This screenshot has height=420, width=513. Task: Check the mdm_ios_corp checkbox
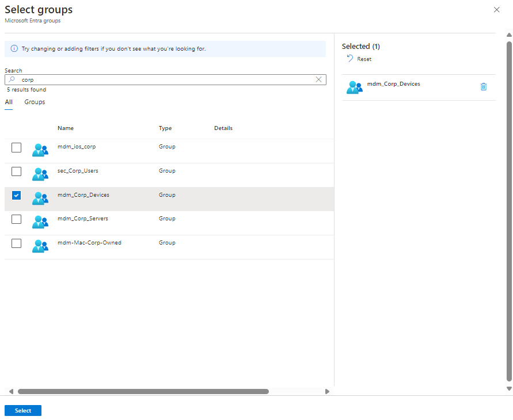click(17, 148)
